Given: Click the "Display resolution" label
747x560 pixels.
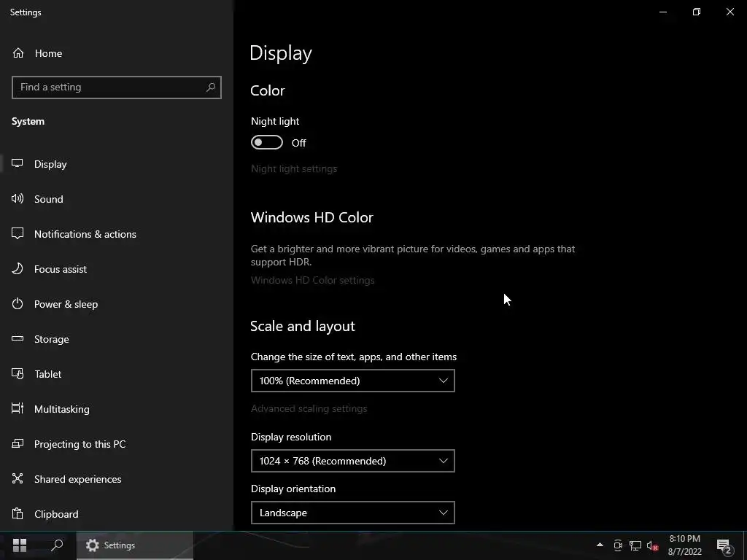Looking at the screenshot, I should pyautogui.click(x=291, y=437).
